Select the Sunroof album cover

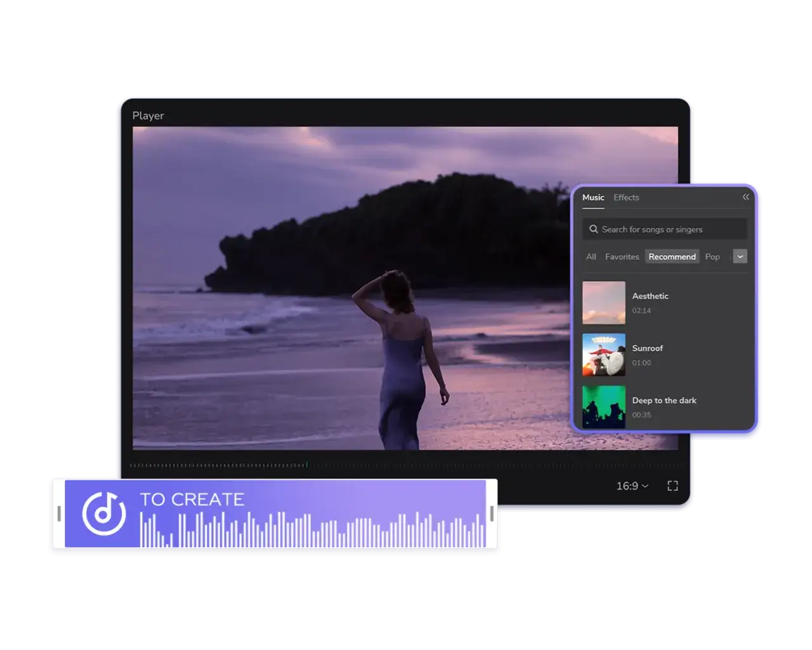coord(603,355)
